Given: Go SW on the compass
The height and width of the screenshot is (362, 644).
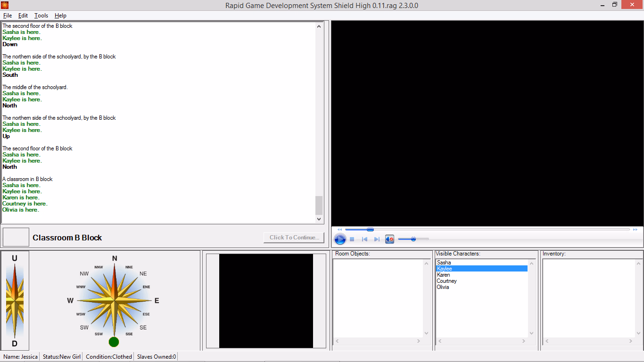Looking at the screenshot, I should 84,328.
